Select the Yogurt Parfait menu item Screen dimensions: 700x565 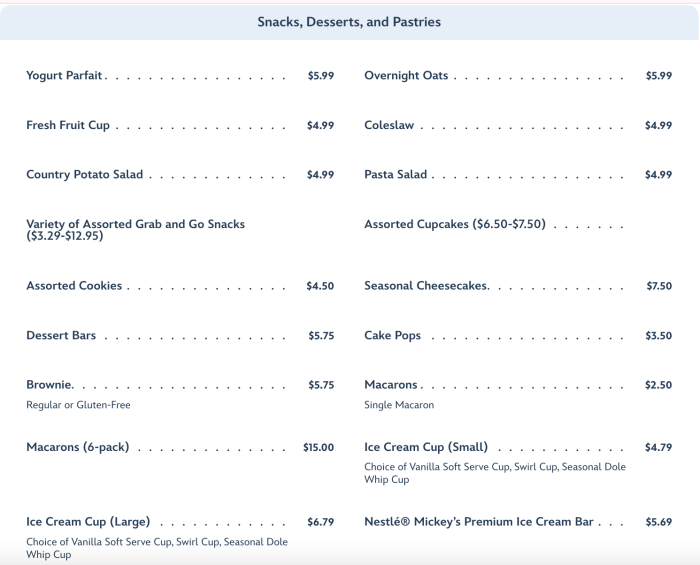(x=66, y=76)
